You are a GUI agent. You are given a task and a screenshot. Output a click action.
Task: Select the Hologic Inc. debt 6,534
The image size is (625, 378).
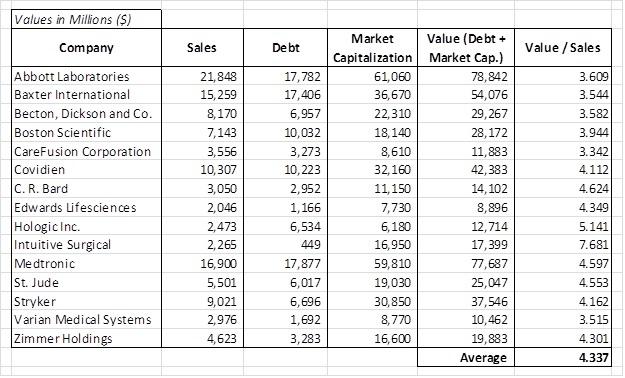285,226
